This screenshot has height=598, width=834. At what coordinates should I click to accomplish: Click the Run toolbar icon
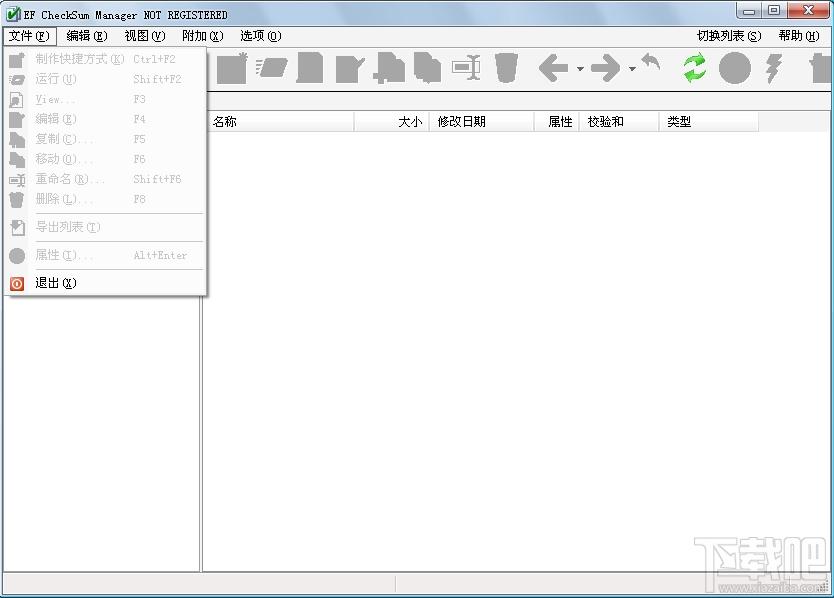(x=271, y=68)
